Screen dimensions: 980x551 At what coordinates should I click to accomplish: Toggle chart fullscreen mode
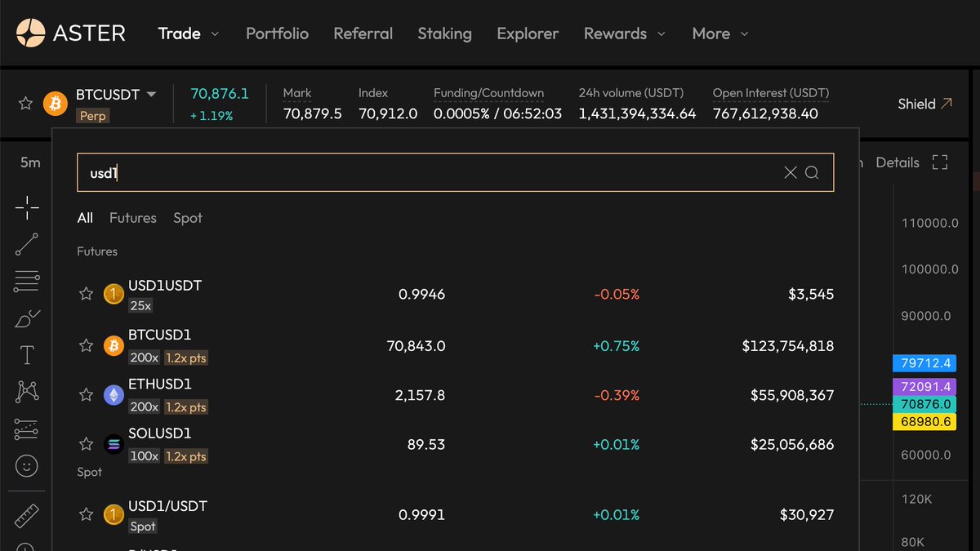click(x=940, y=162)
